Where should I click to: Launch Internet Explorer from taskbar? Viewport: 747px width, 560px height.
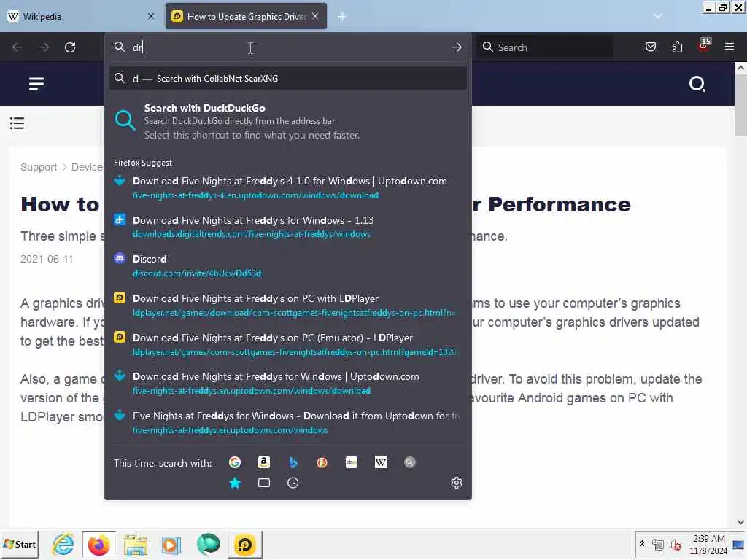point(63,544)
